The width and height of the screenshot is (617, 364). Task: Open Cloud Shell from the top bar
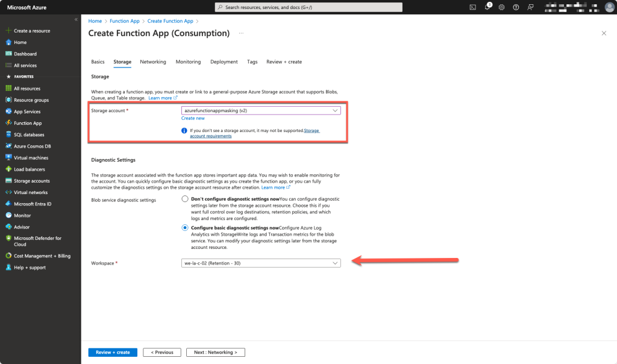point(472,7)
